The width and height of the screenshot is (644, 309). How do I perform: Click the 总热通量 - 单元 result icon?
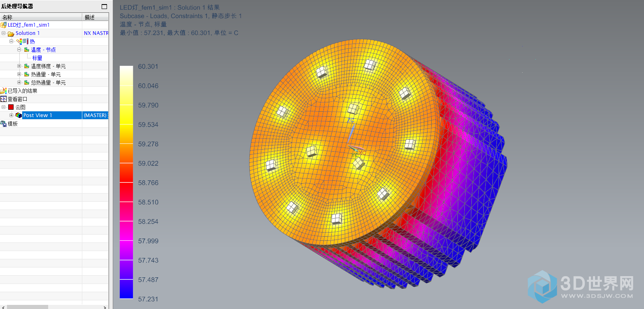pos(27,83)
